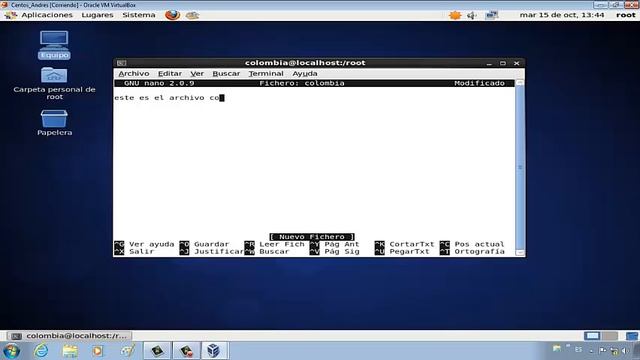The image size is (640, 360).
Task: Open the Paint icon in Windows taskbar
Action: [127, 351]
